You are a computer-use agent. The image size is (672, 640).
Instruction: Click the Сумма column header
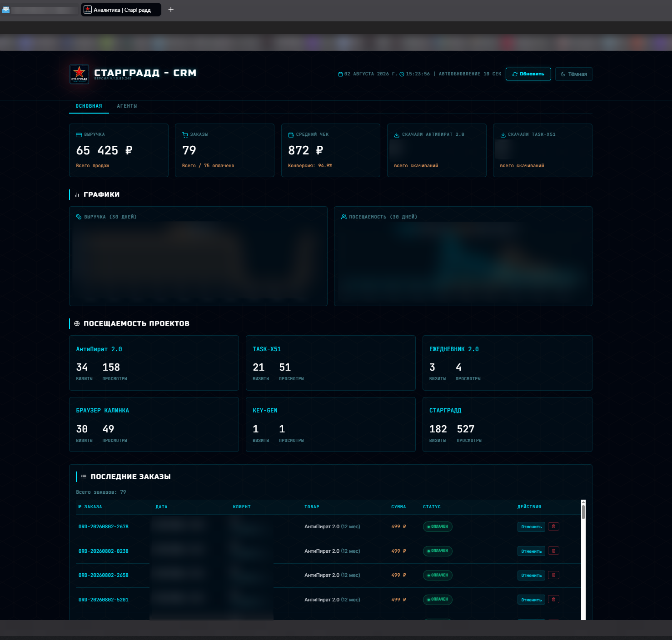(398, 507)
